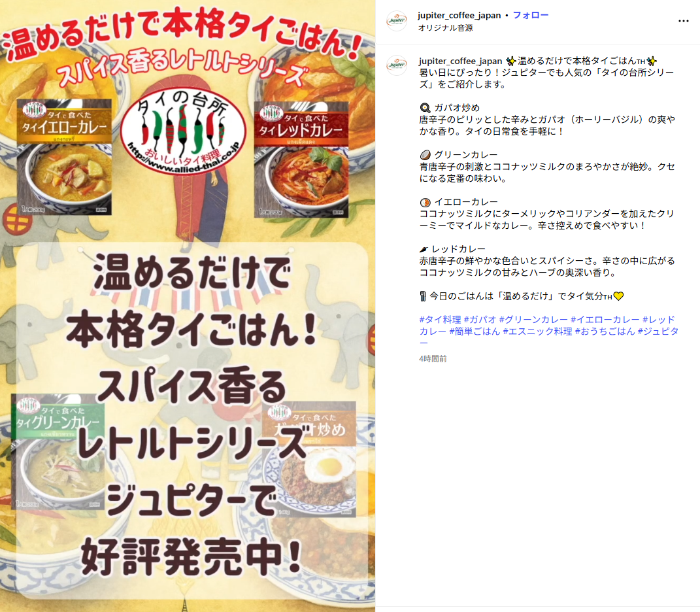Open the #グリーンカレー hashtag

point(533,319)
